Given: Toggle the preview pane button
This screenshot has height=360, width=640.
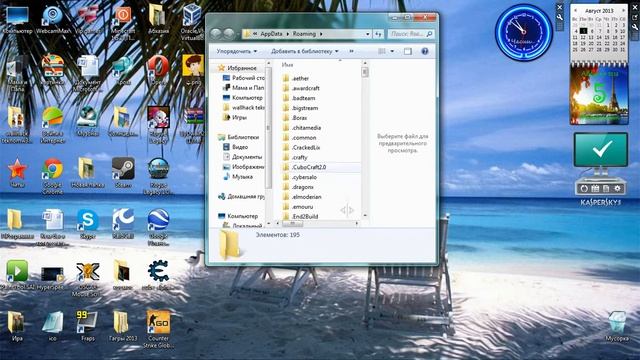Looking at the screenshot, I should (408, 51).
